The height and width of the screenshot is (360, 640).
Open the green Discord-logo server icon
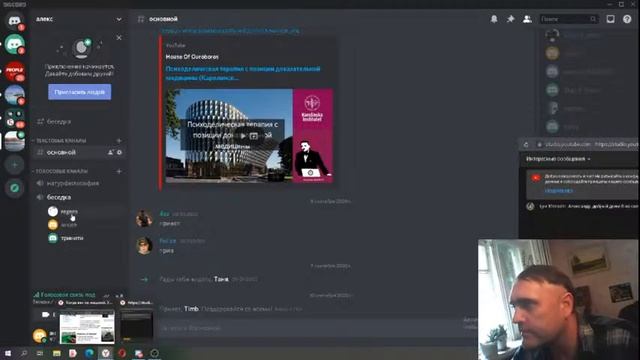click(15, 44)
